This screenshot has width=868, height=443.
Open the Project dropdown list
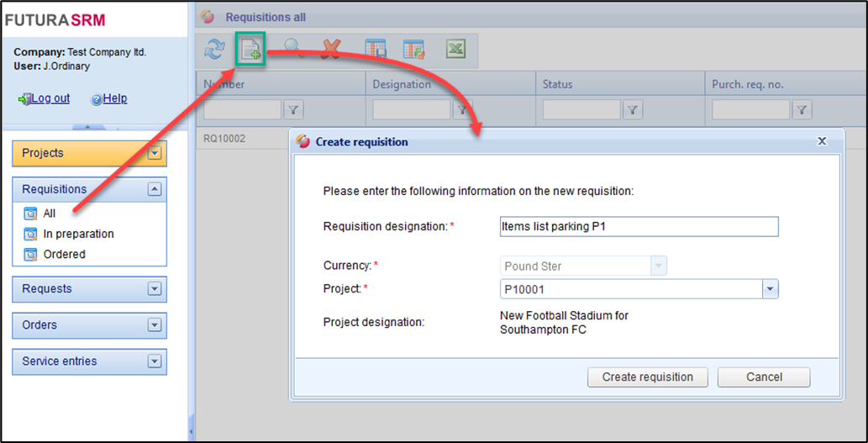click(x=770, y=289)
